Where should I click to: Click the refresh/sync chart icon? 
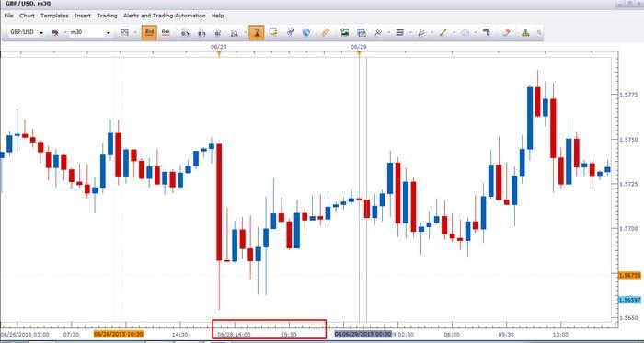(291, 32)
